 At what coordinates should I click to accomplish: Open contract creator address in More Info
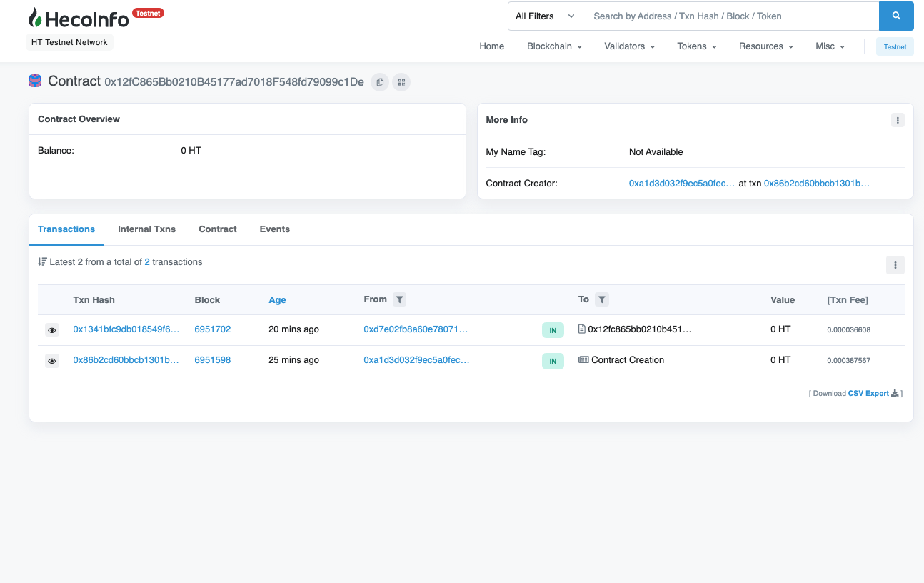682,184
